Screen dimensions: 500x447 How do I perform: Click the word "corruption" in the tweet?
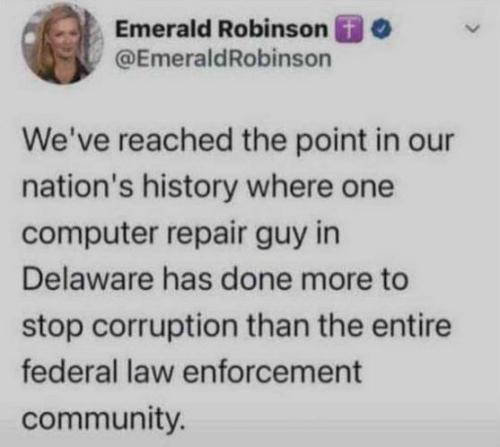[x=165, y=327]
